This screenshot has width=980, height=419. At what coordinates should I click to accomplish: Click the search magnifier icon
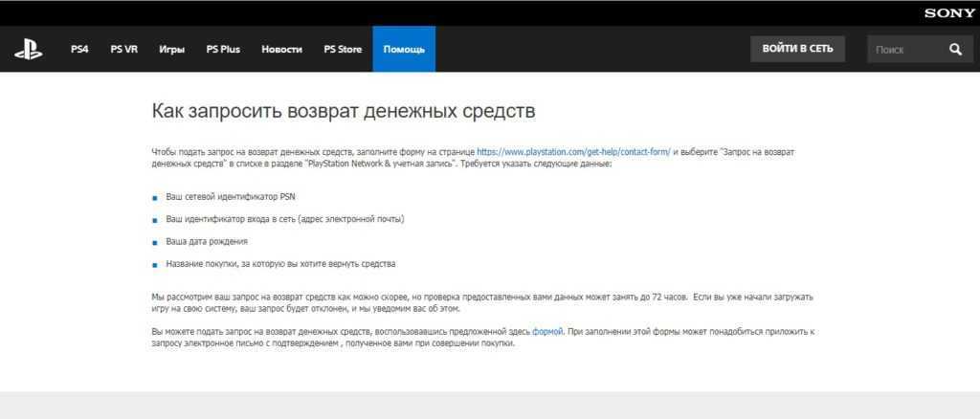(x=955, y=49)
